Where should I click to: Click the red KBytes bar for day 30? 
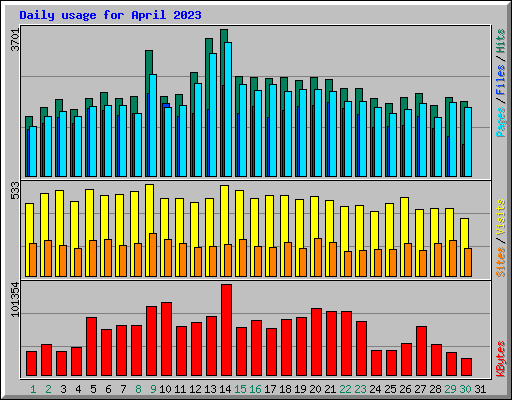(x=467, y=367)
